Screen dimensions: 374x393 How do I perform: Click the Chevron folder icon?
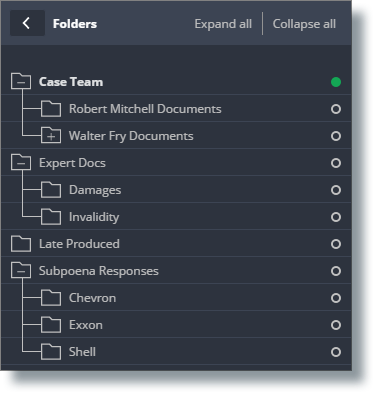click(x=51, y=297)
